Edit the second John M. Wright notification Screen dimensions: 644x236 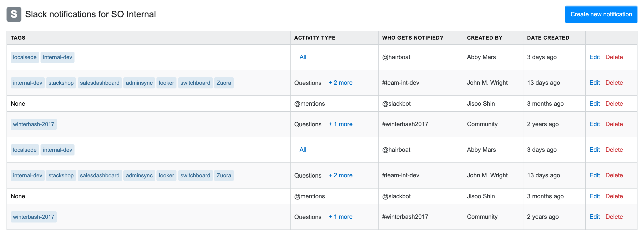(x=594, y=175)
